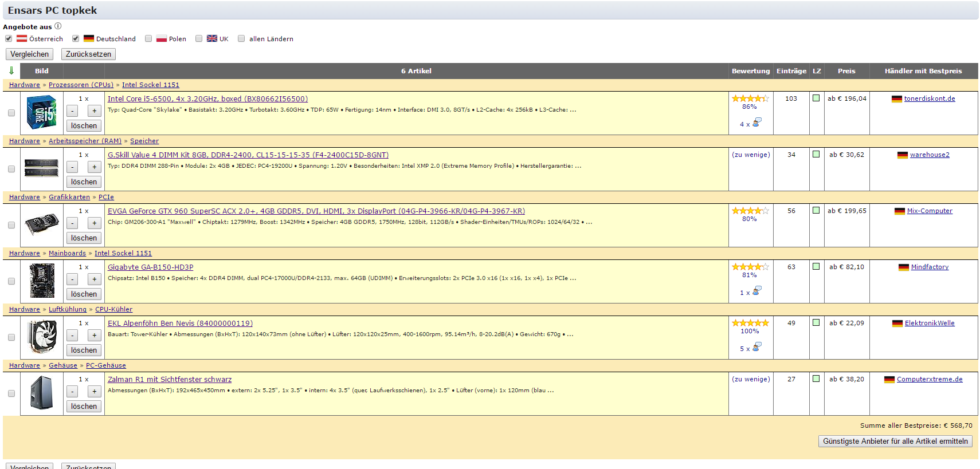Increase quantity of Zalman R1 case

click(95, 391)
